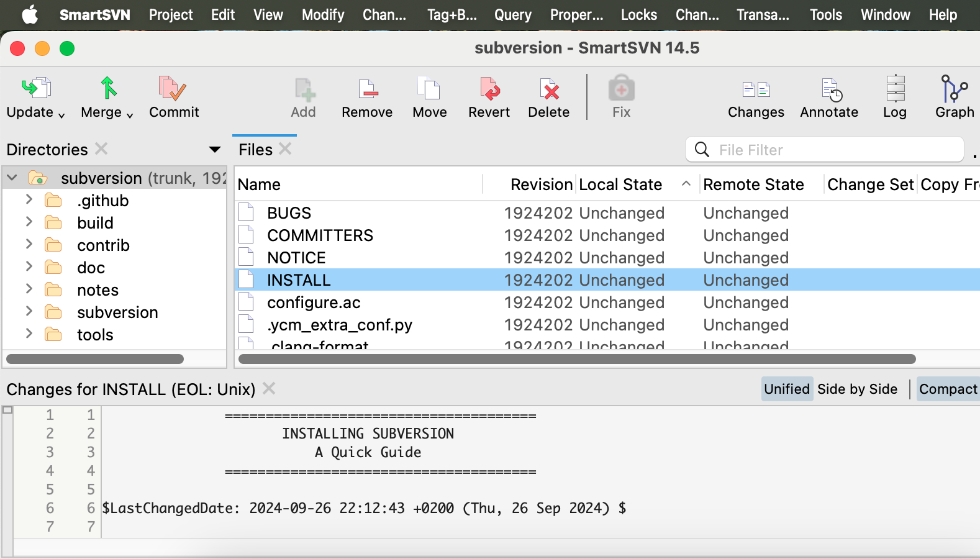Toggle Compact diff mode
The image size is (980, 559).
click(x=948, y=389)
